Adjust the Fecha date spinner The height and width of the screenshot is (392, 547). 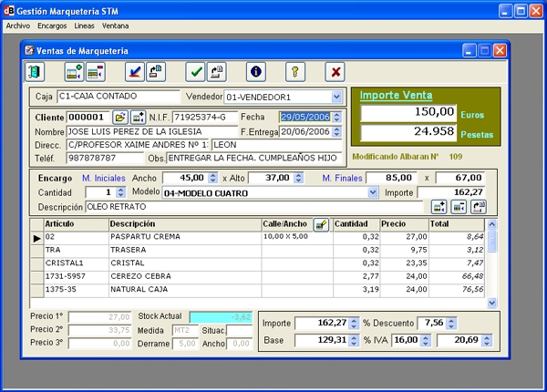tap(337, 118)
